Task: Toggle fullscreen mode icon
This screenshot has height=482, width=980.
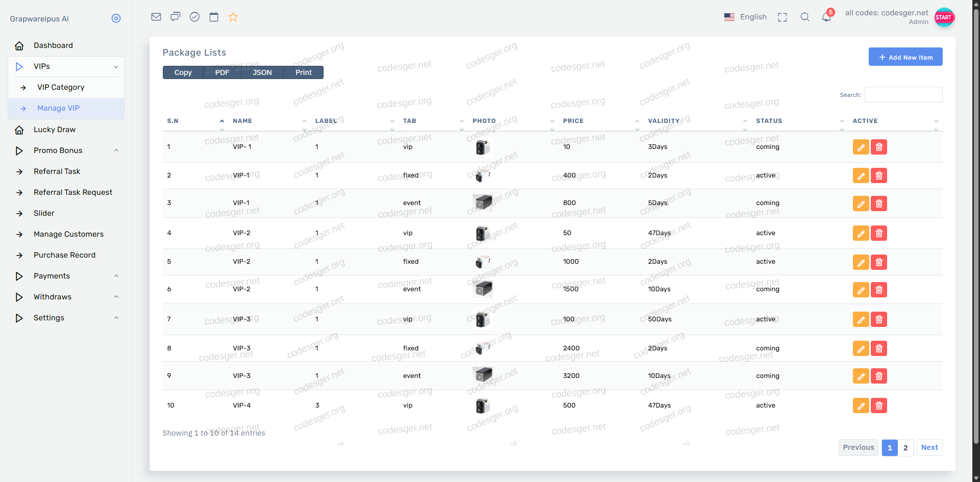Action: [x=782, y=17]
